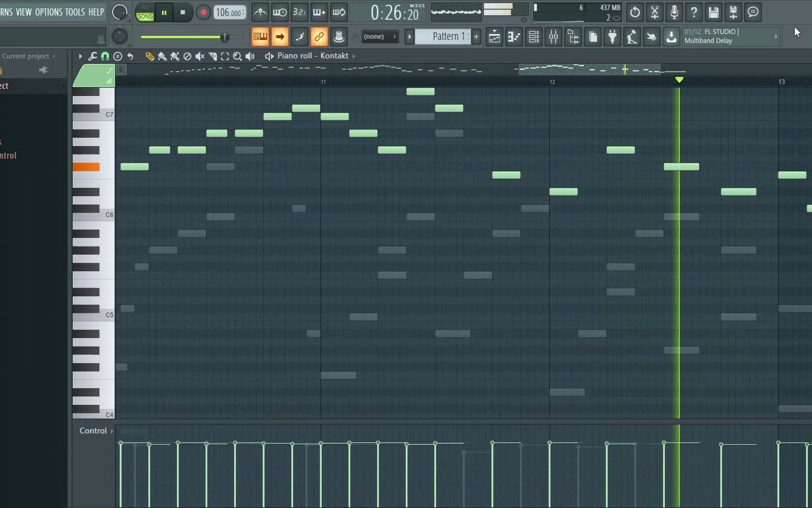Add a new pattern with plus button
The image size is (812, 508).
(x=476, y=37)
